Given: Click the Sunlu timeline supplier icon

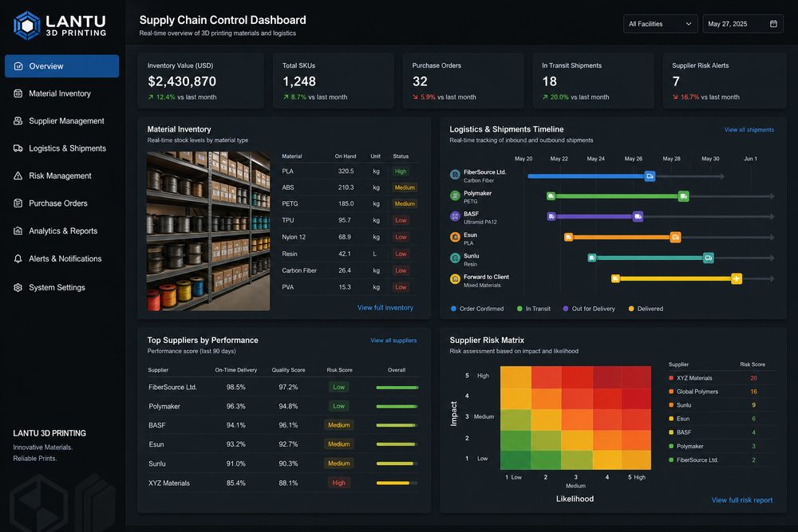Looking at the screenshot, I should [455, 258].
